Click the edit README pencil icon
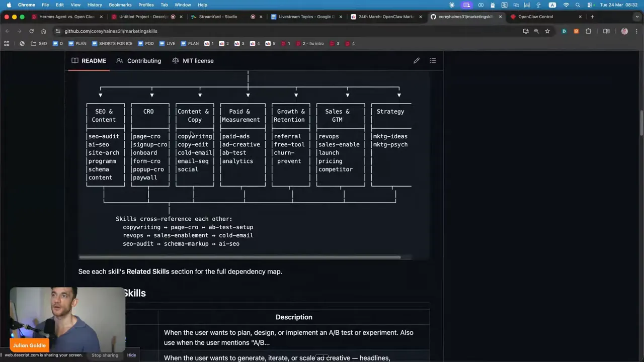Screen dimensions: 644x362 pos(417,61)
